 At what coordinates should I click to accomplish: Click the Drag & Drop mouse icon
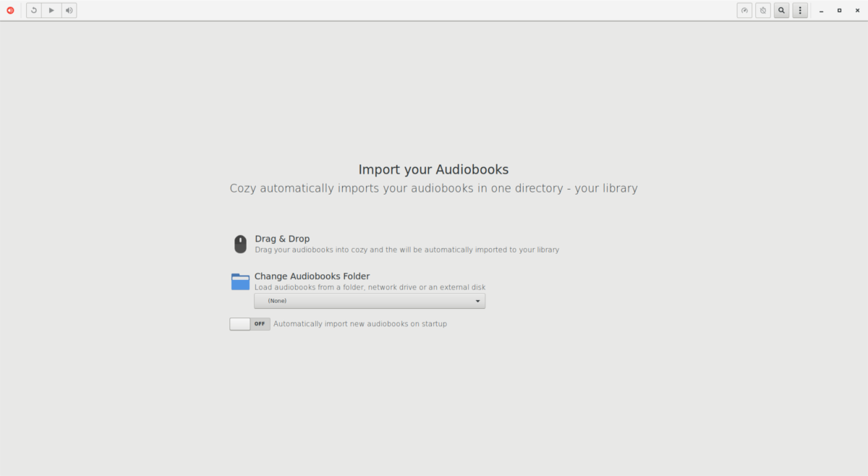click(x=240, y=244)
